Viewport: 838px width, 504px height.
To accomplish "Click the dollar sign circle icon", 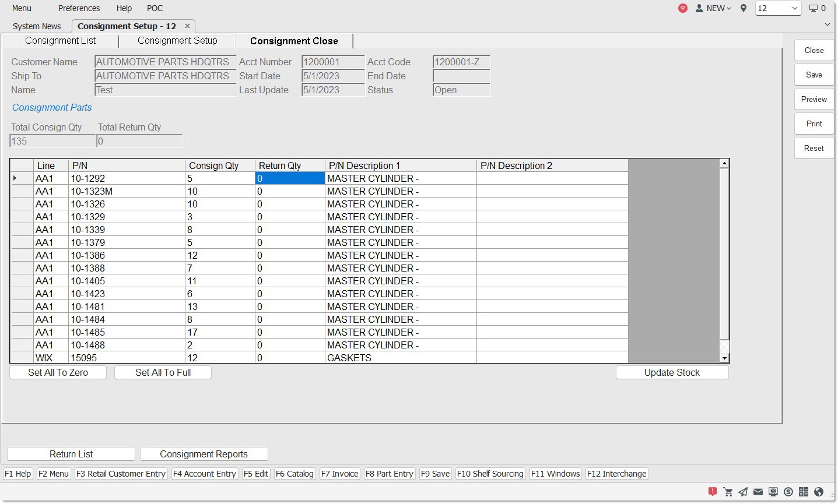I will coord(788,492).
